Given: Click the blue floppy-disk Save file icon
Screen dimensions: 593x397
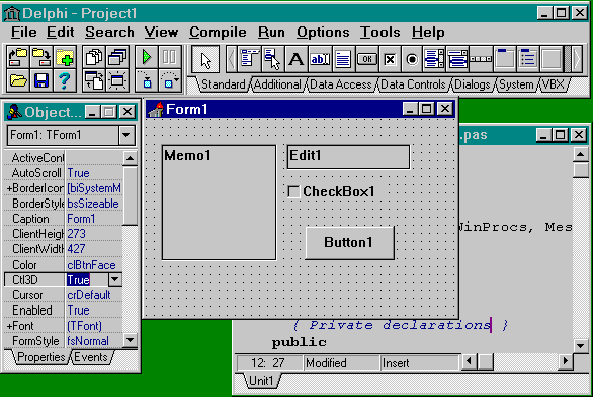Looking at the screenshot, I should coord(41,81).
